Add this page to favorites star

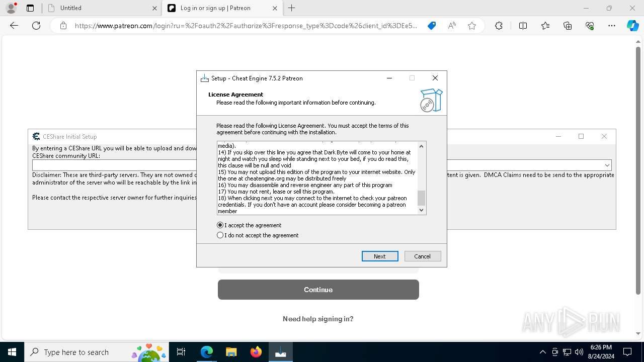pyautogui.click(x=472, y=26)
